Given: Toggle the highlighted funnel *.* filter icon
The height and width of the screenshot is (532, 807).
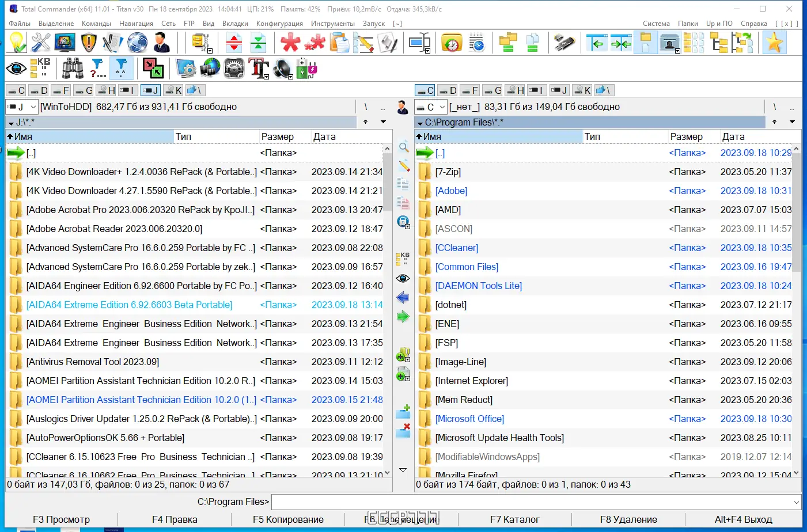Looking at the screenshot, I should [x=121, y=69].
